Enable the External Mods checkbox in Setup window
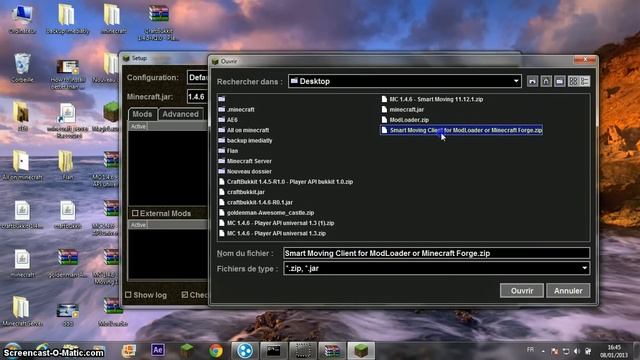The width and height of the screenshot is (640, 360). (x=135, y=213)
